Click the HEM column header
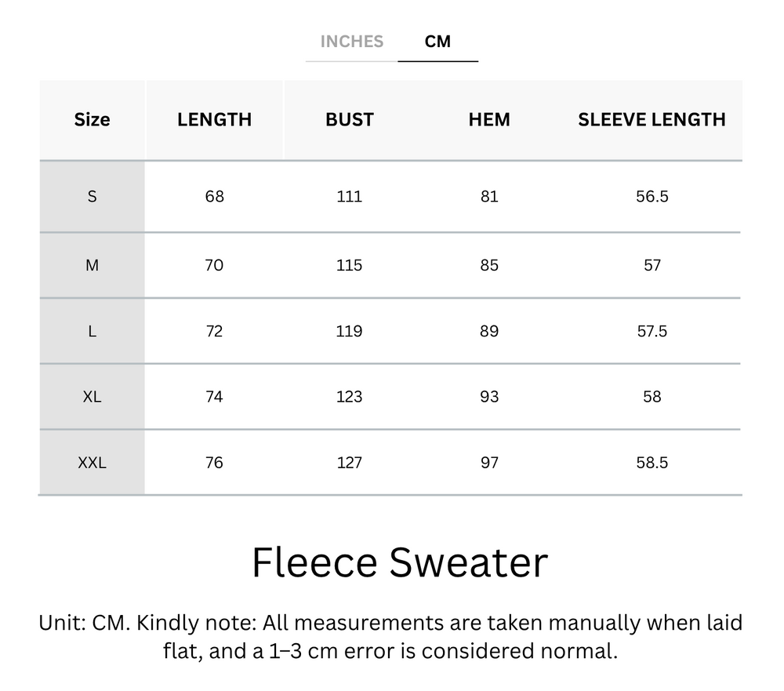This screenshot has width=784, height=691. tap(489, 120)
